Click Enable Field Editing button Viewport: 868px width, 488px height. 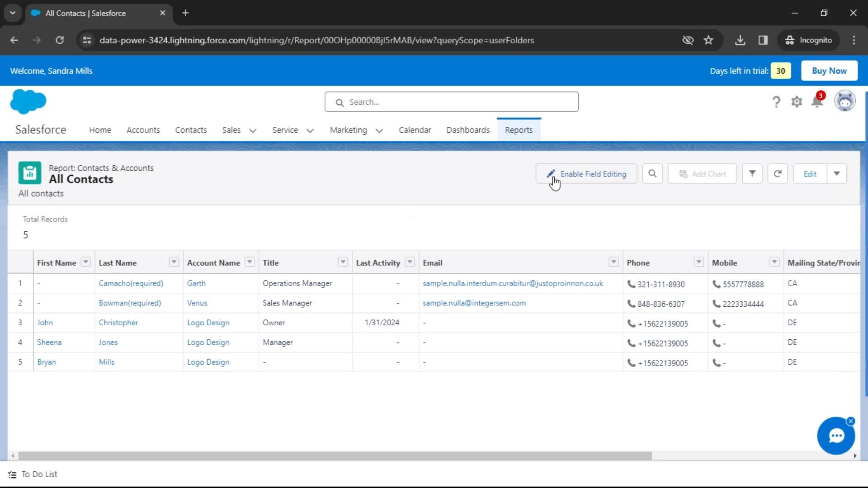pos(586,174)
